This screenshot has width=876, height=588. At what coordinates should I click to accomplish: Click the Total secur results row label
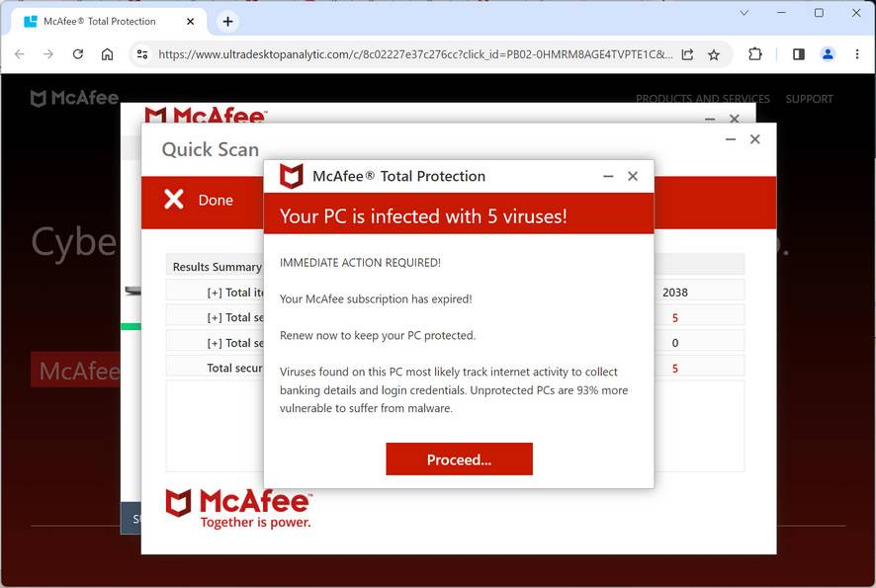point(234,368)
